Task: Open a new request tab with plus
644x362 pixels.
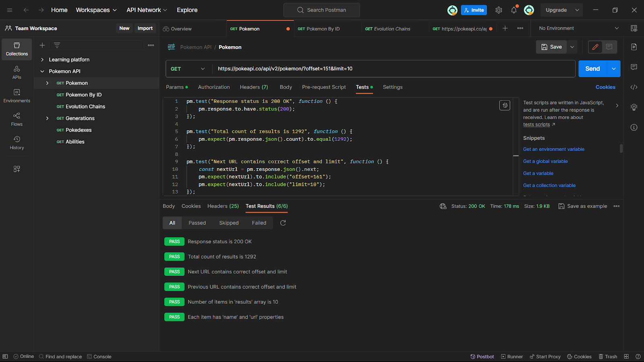Action: 505,28
